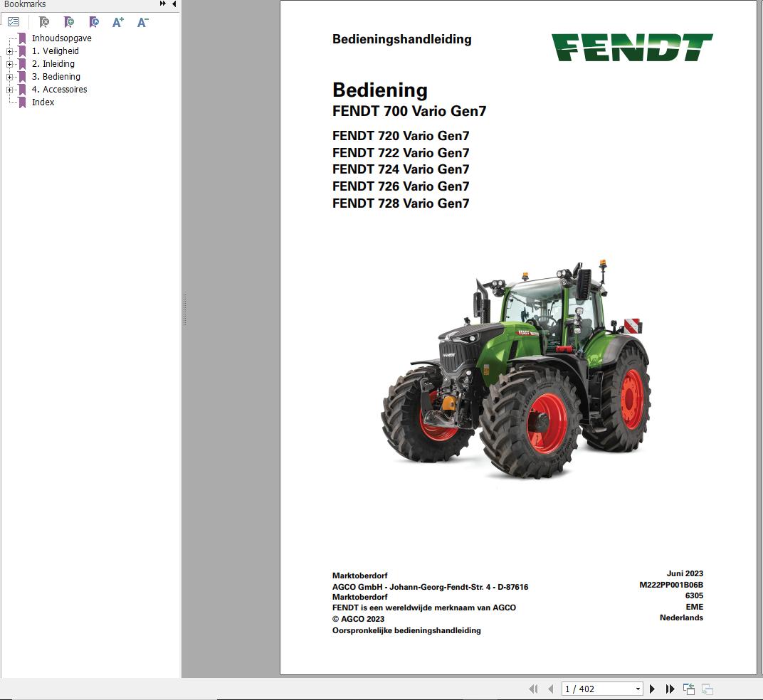The height and width of the screenshot is (700, 763).
Task: Click the delete bookmark icon
Action: 44,22
